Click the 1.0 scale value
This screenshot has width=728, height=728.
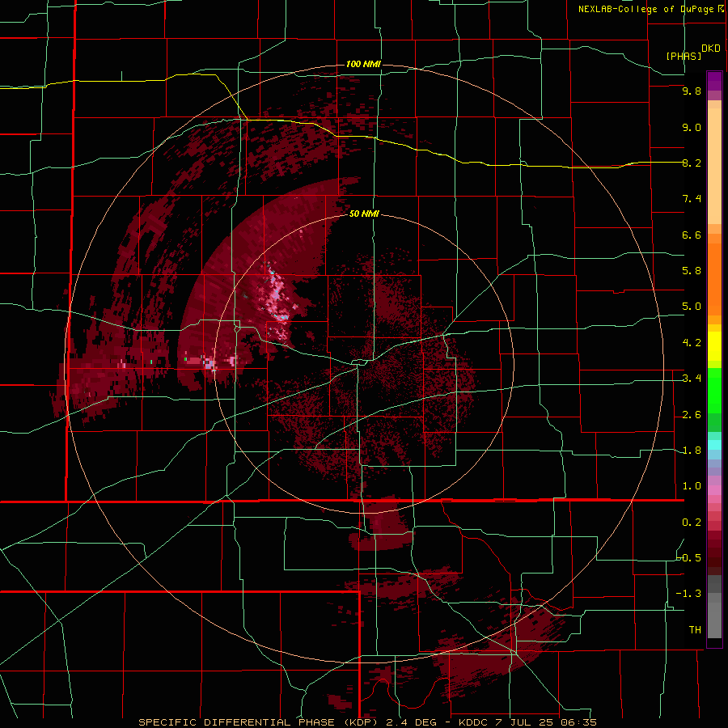(x=692, y=486)
